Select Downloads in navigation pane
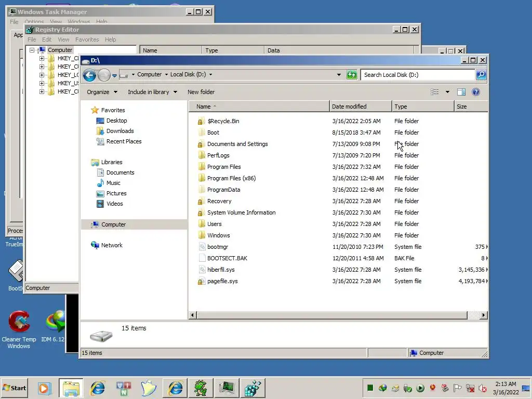 pos(120,131)
